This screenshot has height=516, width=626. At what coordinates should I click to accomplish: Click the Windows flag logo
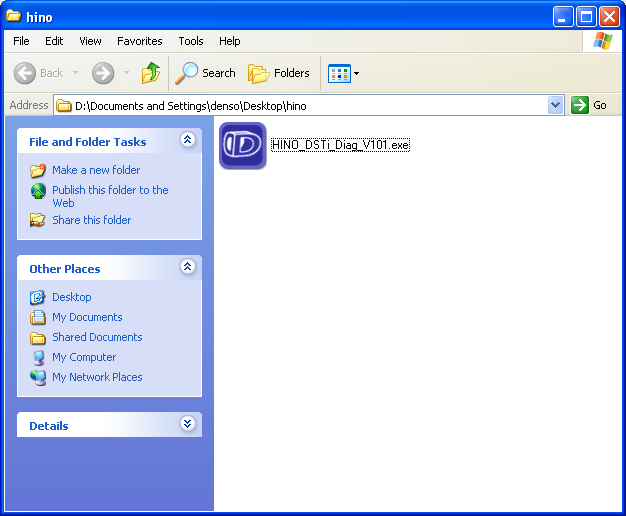click(x=602, y=41)
